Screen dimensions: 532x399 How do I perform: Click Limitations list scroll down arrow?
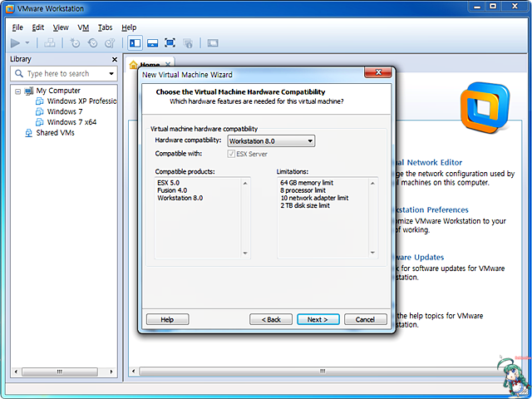point(372,253)
